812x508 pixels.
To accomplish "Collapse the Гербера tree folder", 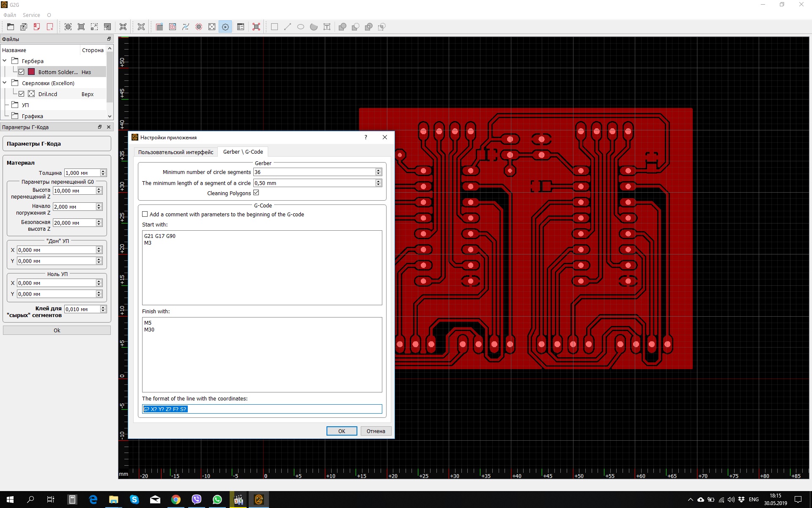I will point(5,61).
